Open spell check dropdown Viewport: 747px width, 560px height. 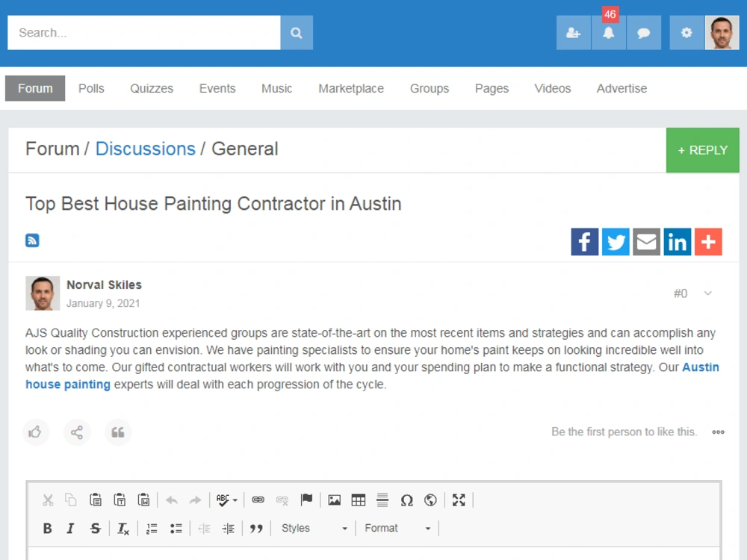tap(227, 500)
